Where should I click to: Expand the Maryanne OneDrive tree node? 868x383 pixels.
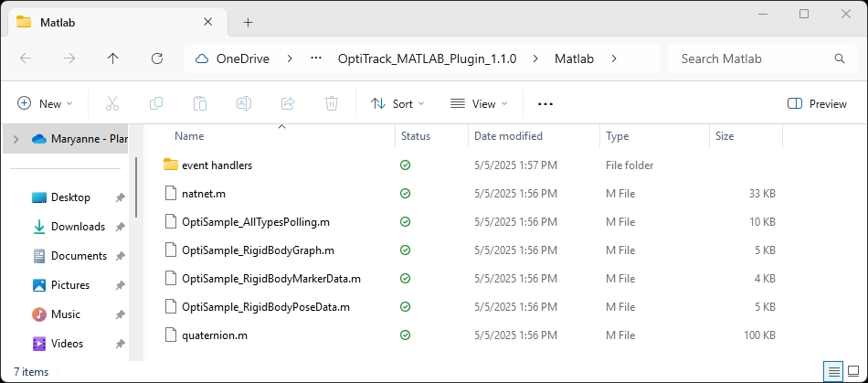coord(16,139)
